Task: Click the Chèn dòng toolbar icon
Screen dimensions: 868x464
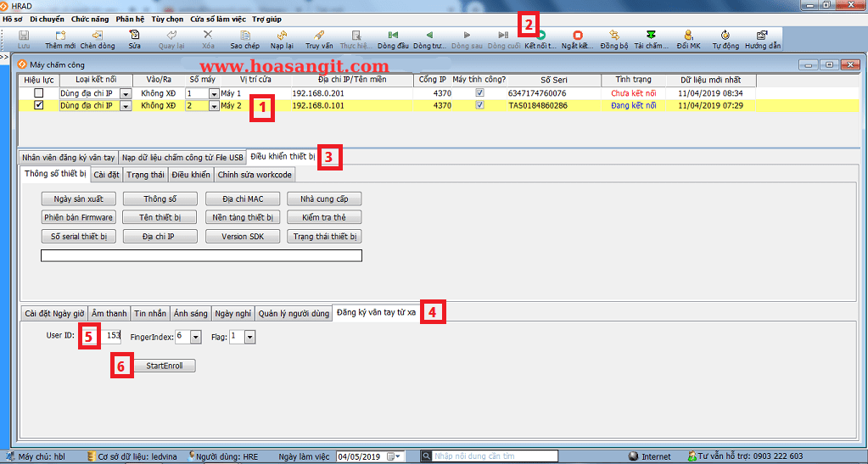Action: (98, 36)
